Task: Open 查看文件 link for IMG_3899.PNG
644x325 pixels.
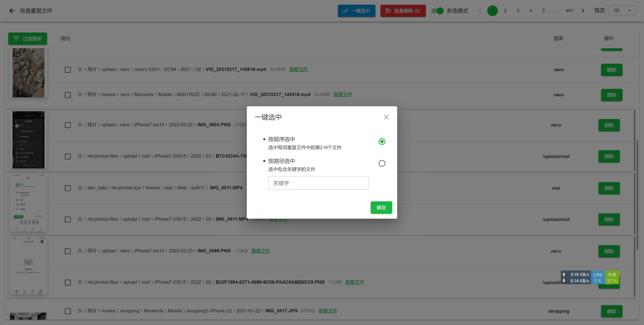Action: click(260, 251)
